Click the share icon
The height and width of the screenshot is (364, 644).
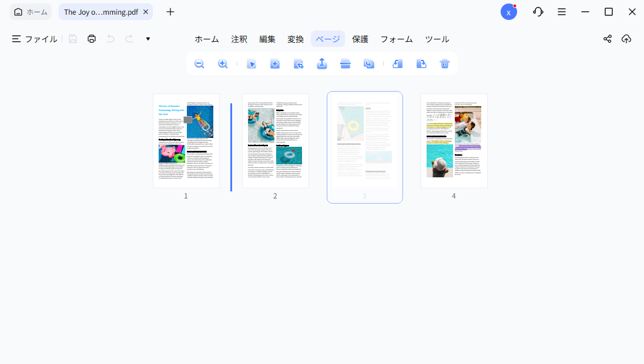607,39
